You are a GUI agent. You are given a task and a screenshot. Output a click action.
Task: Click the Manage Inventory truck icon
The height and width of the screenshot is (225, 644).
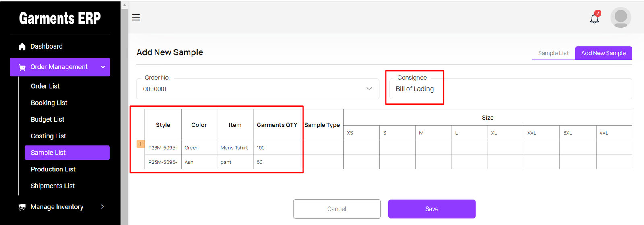click(x=22, y=207)
